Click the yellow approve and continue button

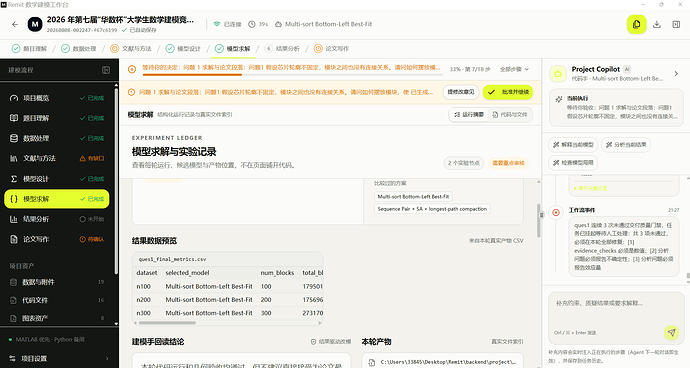[x=508, y=92]
